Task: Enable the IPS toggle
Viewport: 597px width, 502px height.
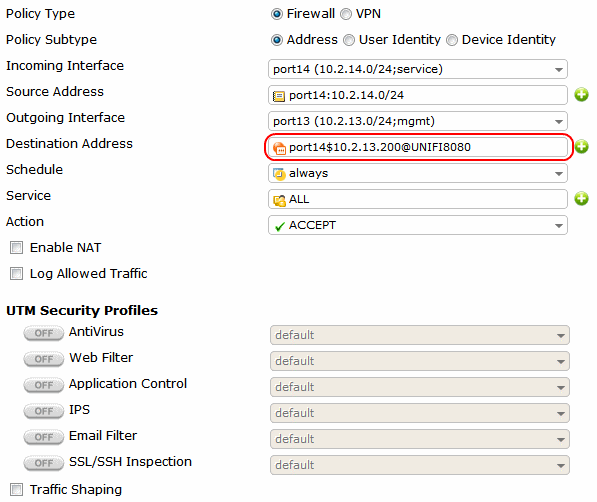Action: (x=43, y=411)
